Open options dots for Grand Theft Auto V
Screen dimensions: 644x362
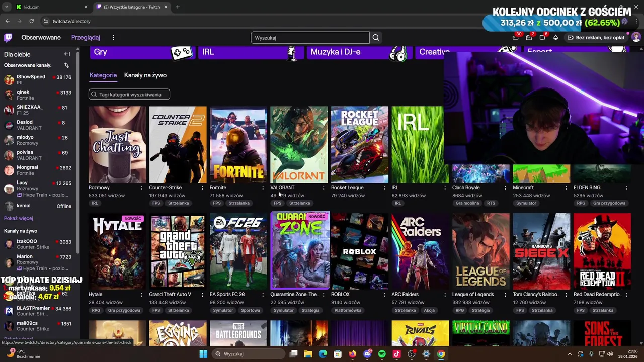click(x=202, y=295)
